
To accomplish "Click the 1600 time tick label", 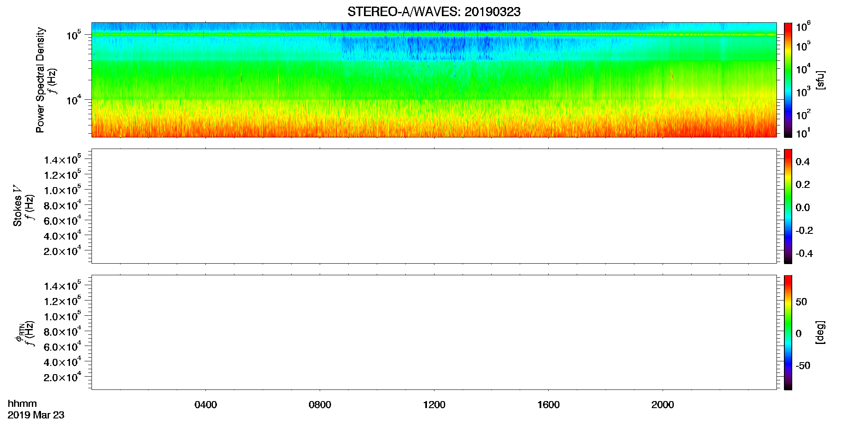I will [x=548, y=405].
